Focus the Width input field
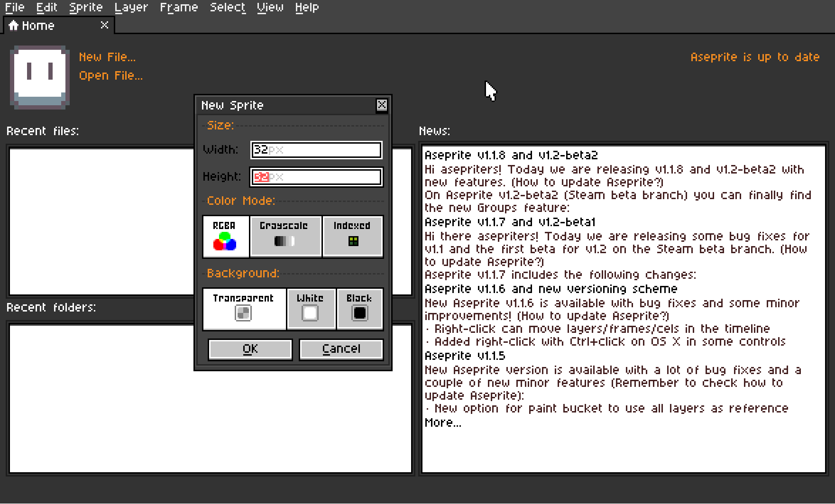The height and width of the screenshot is (504, 835). click(x=316, y=150)
